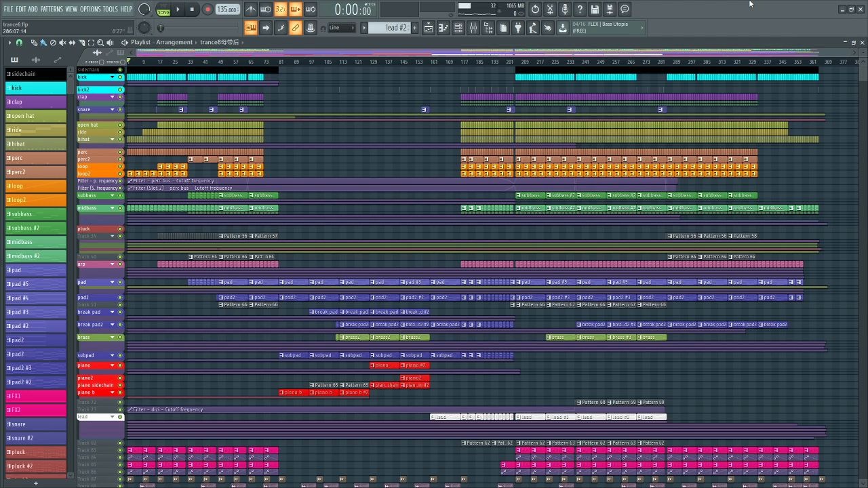Open the Piano roll view icon

443,28
